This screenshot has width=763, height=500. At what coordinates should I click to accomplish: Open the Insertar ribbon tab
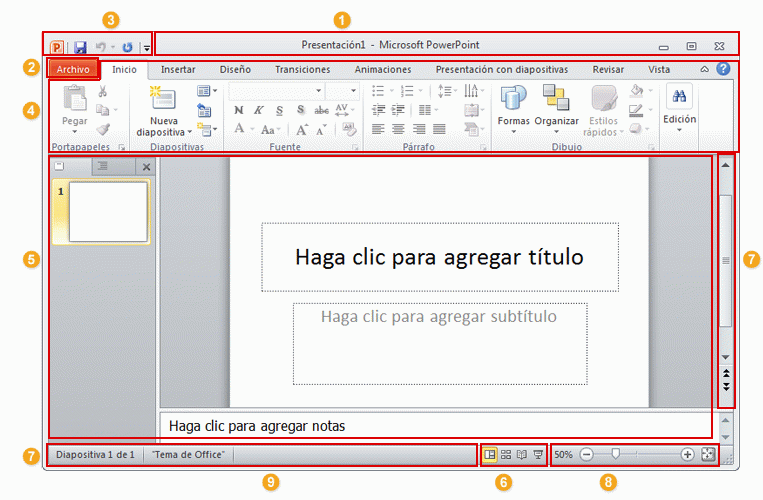(178, 70)
